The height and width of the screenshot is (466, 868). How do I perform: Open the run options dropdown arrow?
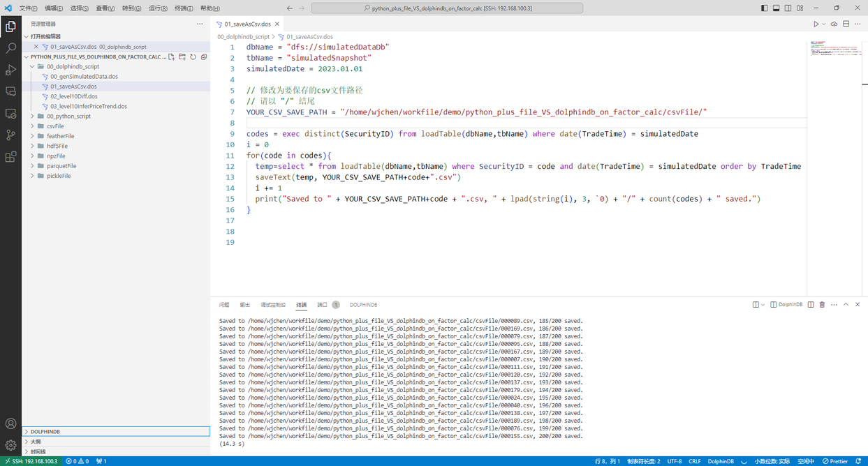coord(823,23)
